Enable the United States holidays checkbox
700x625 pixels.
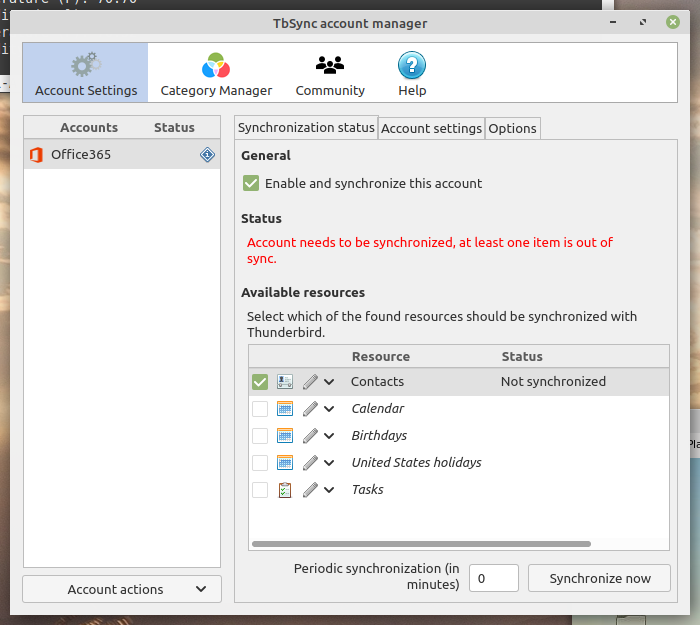point(260,463)
